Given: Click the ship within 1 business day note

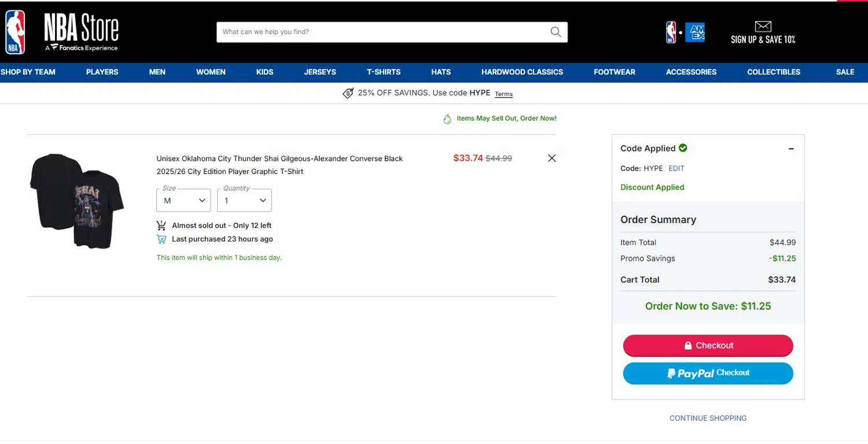Looking at the screenshot, I should click(219, 257).
